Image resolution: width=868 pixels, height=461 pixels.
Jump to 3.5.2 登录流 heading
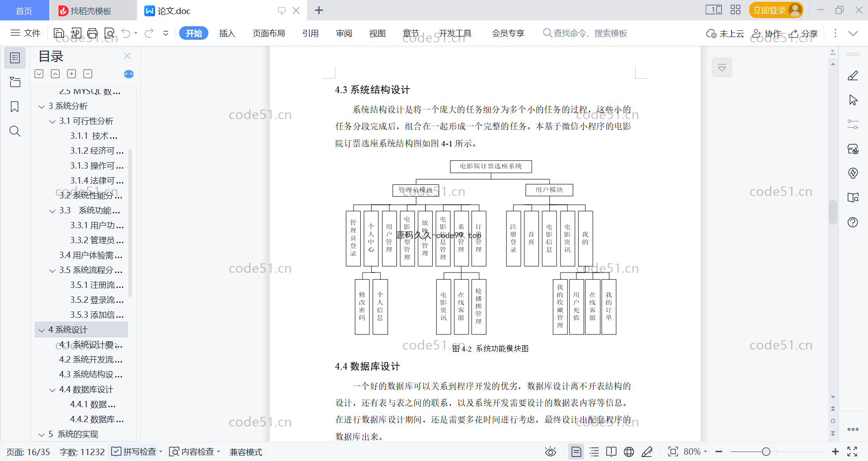click(97, 300)
